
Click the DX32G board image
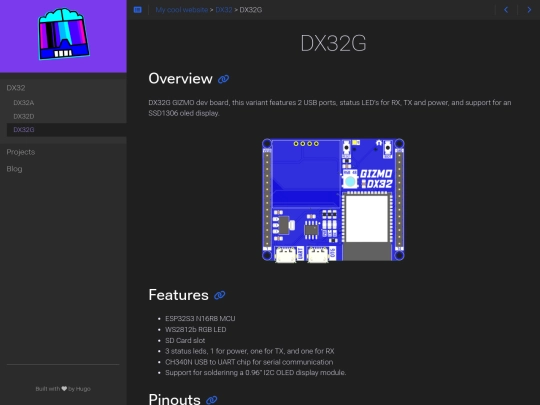[333, 200]
